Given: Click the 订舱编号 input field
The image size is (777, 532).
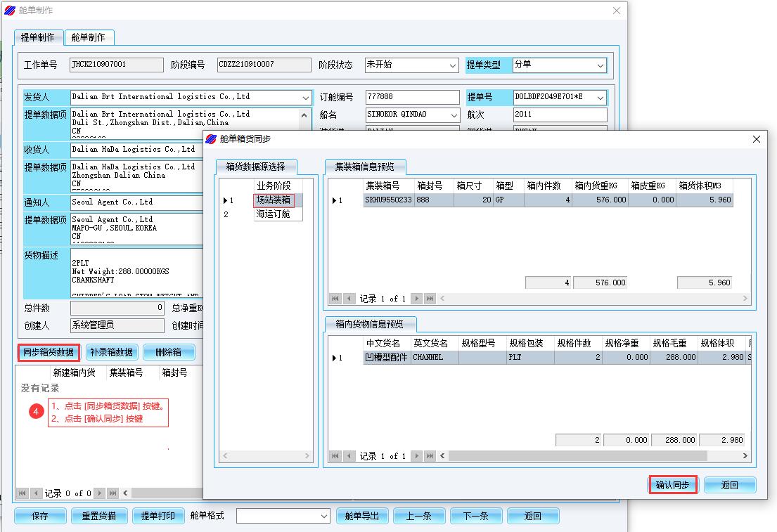Looking at the screenshot, I should [x=412, y=98].
